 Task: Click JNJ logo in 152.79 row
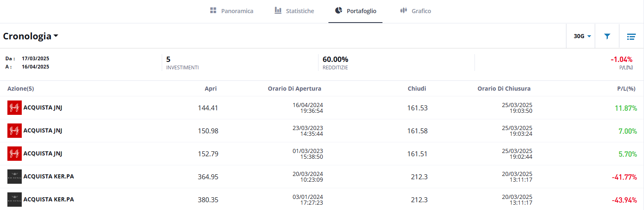[x=14, y=153]
